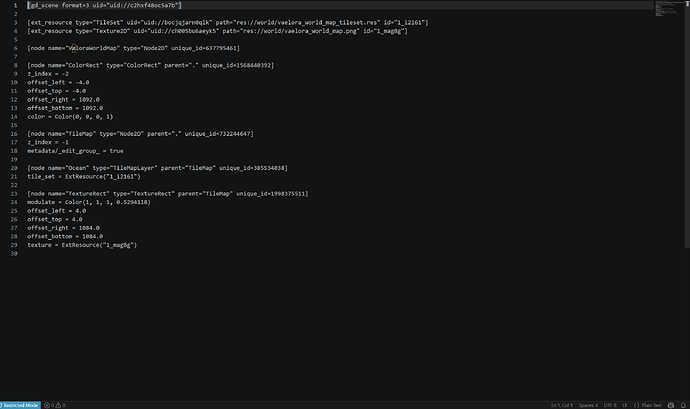Click the 'offset_bottom = 1084.0' line

[65, 236]
